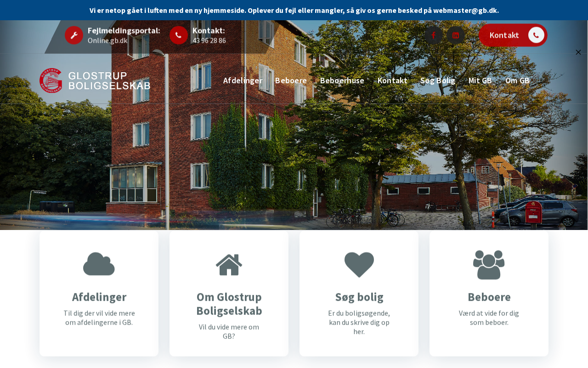Go to Søg Bolig in the main menu
588x368 pixels.
pos(438,80)
